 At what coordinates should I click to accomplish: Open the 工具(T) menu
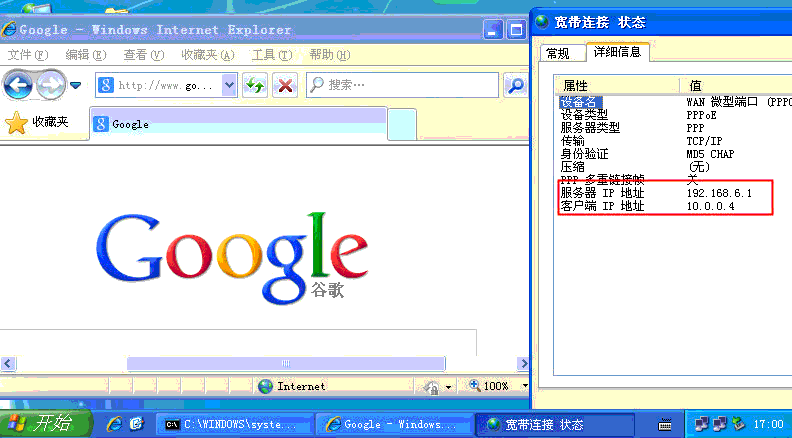click(x=272, y=55)
